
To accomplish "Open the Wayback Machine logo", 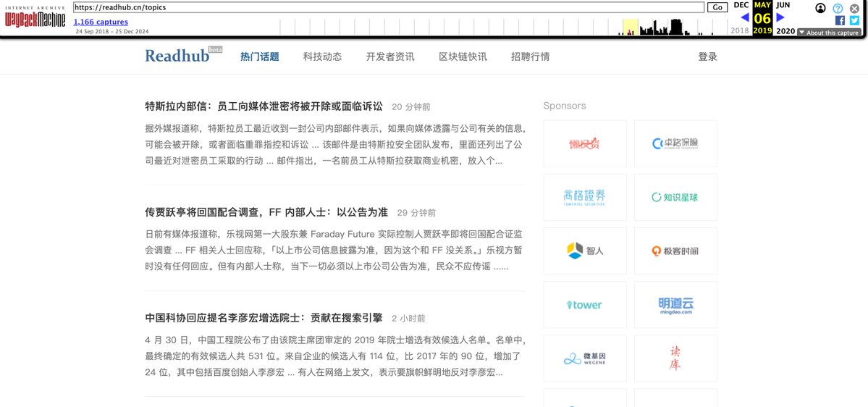I will pos(35,17).
